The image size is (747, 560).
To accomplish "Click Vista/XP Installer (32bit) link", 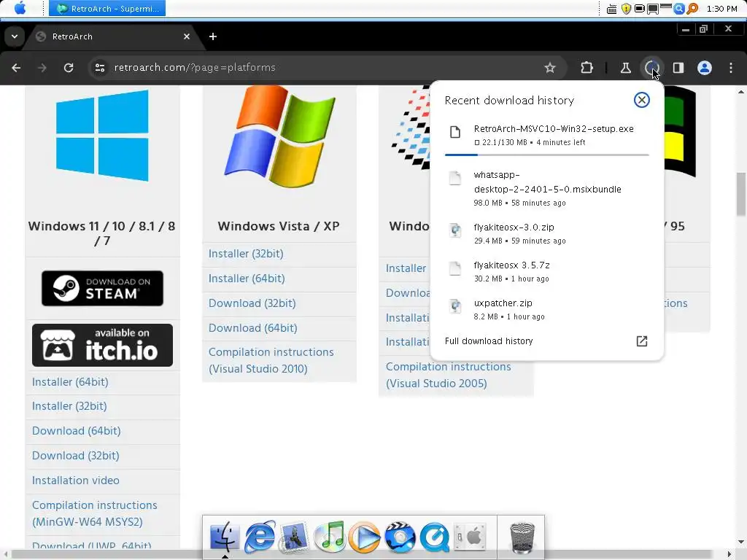I will click(x=246, y=254).
